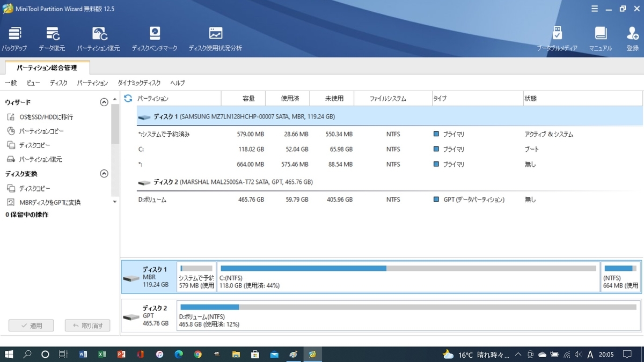Open パーティション復元 wizard in sidebar

34,159
